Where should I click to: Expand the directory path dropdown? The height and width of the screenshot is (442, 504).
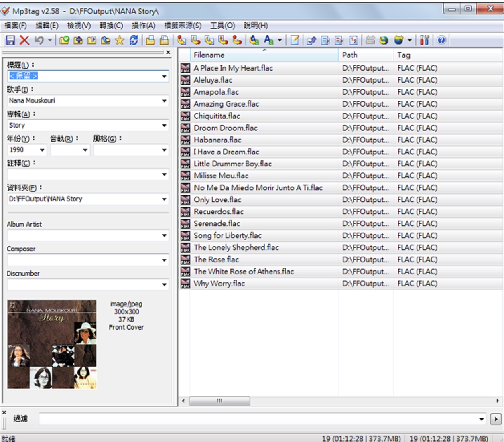coord(164,199)
